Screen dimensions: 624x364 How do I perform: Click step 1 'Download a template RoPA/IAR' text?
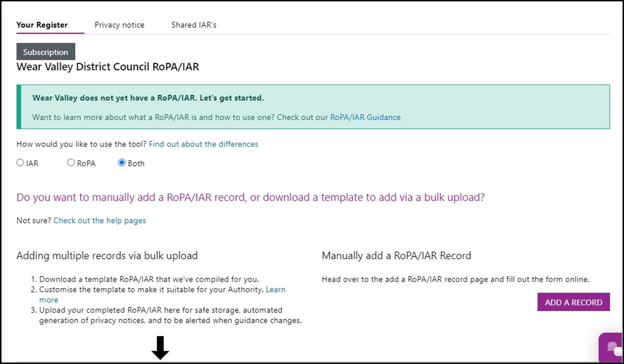click(x=149, y=279)
